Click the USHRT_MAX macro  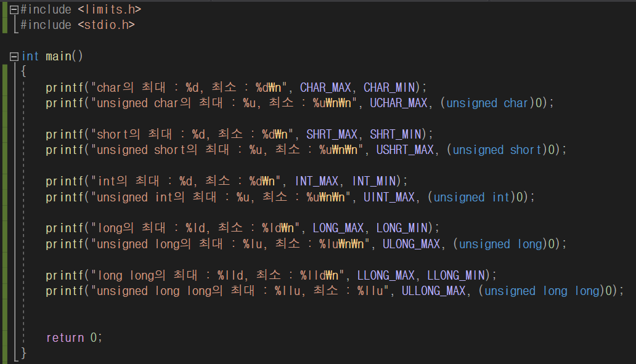pyautogui.click(x=406, y=150)
